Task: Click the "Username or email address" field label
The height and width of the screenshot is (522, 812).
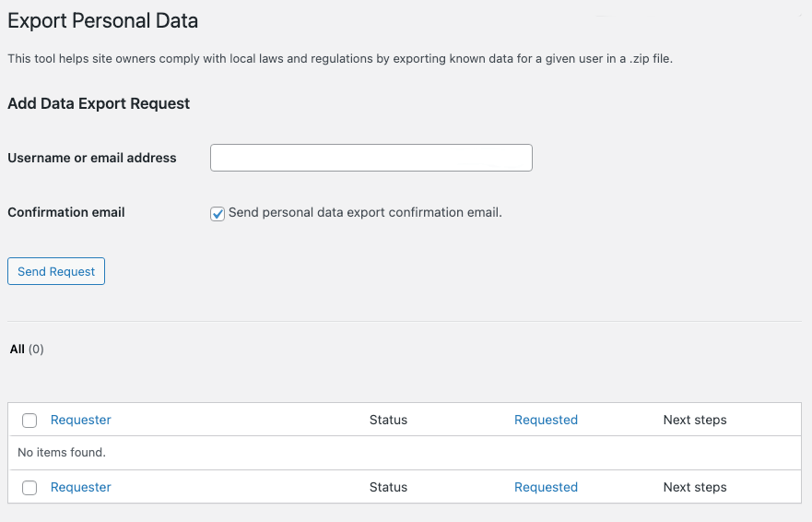Action: [92, 158]
